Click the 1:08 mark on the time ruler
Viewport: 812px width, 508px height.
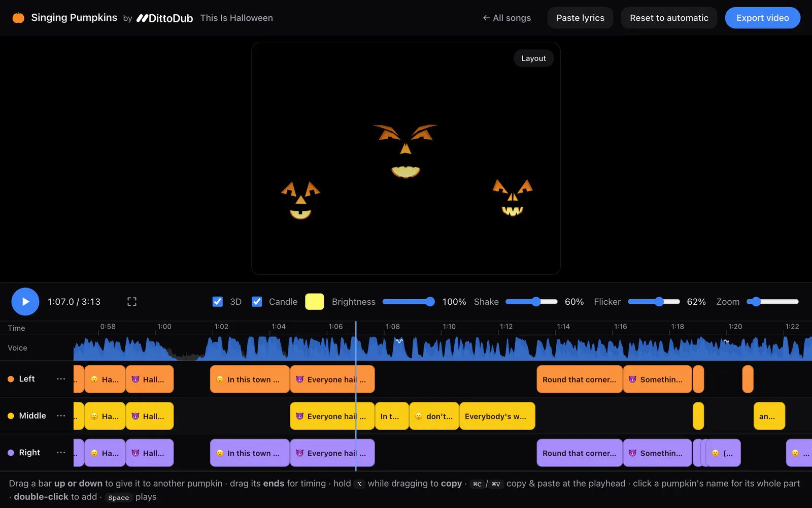pos(392,327)
